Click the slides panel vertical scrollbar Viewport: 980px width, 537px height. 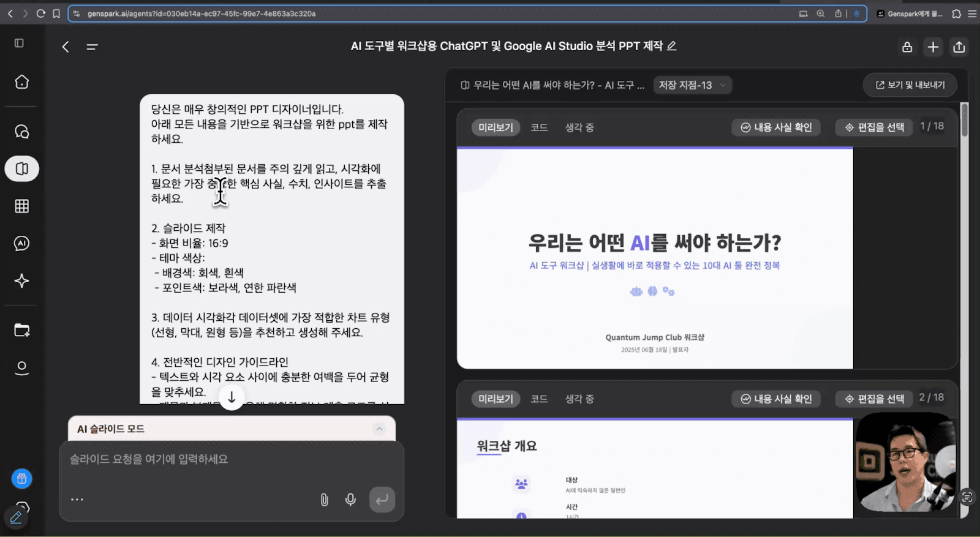click(x=965, y=120)
